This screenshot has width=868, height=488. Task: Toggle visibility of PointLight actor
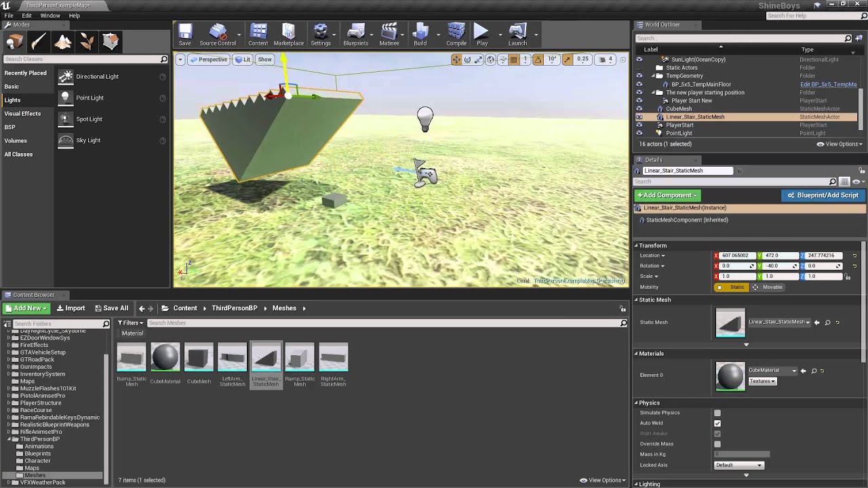(x=639, y=133)
